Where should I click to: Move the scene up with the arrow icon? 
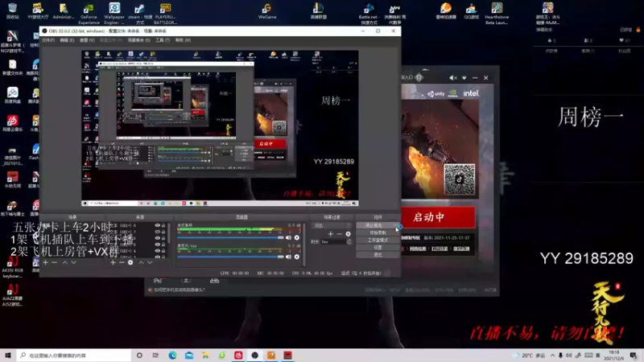coord(65,262)
